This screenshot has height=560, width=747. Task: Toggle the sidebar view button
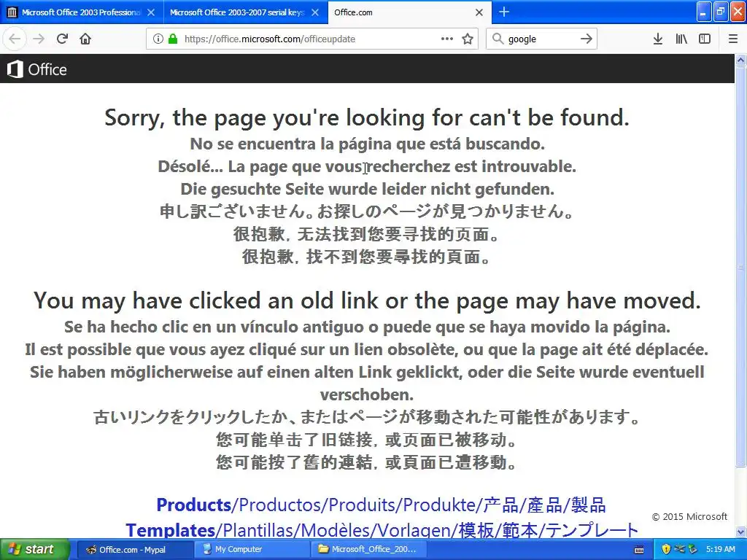[705, 39]
